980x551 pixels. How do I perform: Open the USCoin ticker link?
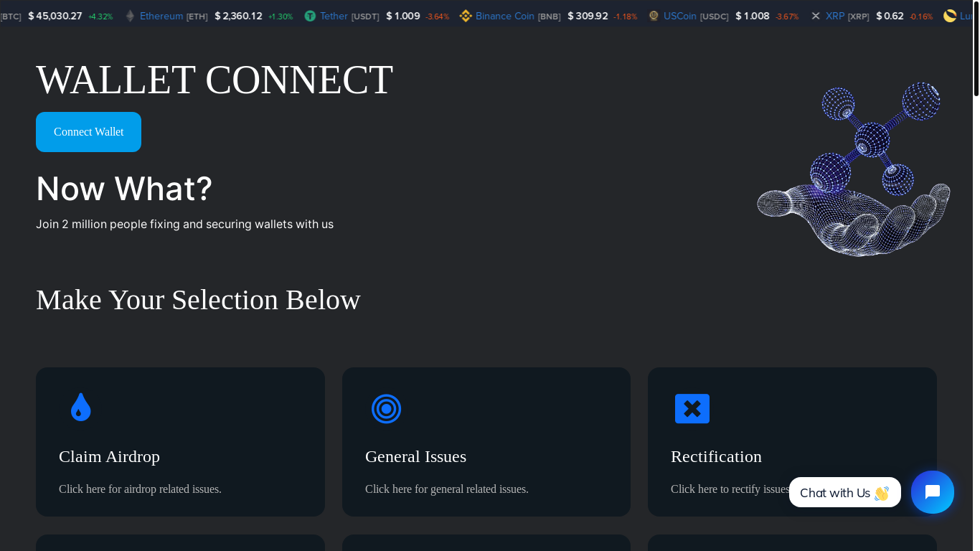[679, 16]
